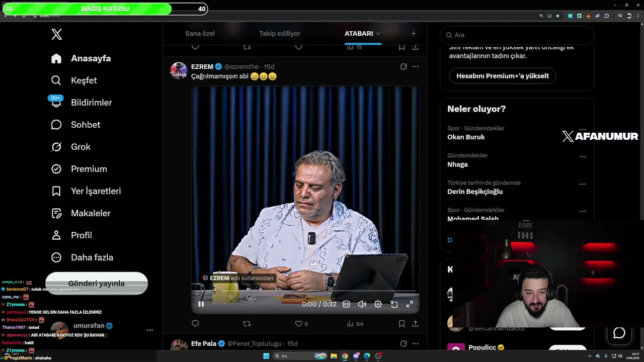
Task: Open Keşfet from the sidebar
Action: [x=74, y=80]
